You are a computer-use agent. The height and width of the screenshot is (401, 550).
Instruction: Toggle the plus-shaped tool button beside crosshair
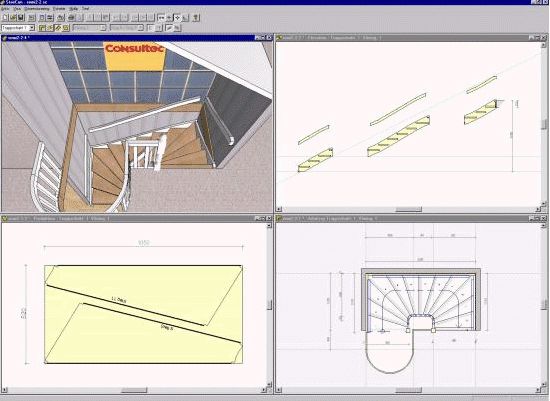tap(169, 17)
